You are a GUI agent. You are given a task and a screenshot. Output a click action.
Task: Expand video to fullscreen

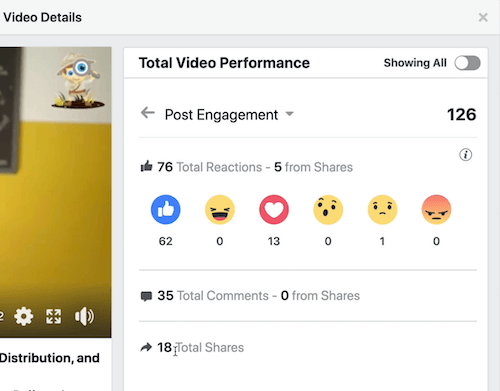(53, 316)
